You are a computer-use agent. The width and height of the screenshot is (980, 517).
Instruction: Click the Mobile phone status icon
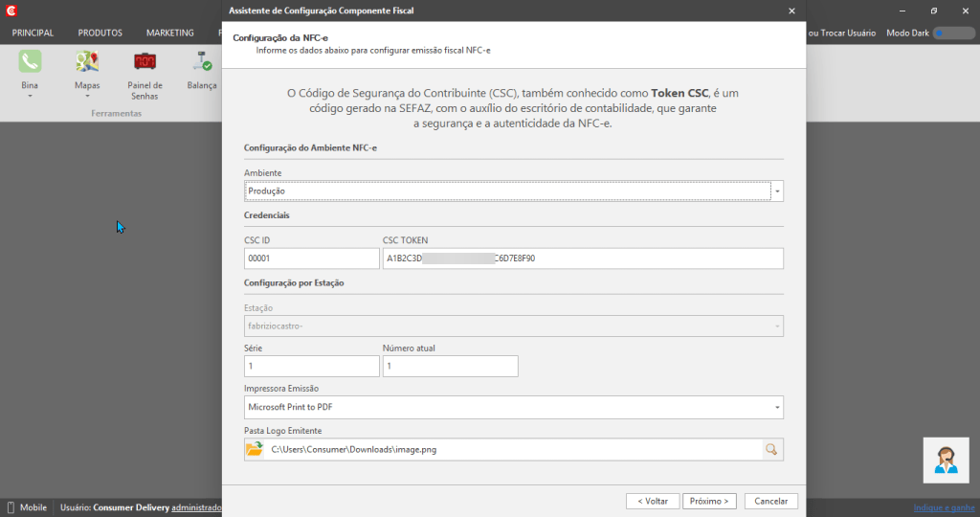point(11,507)
